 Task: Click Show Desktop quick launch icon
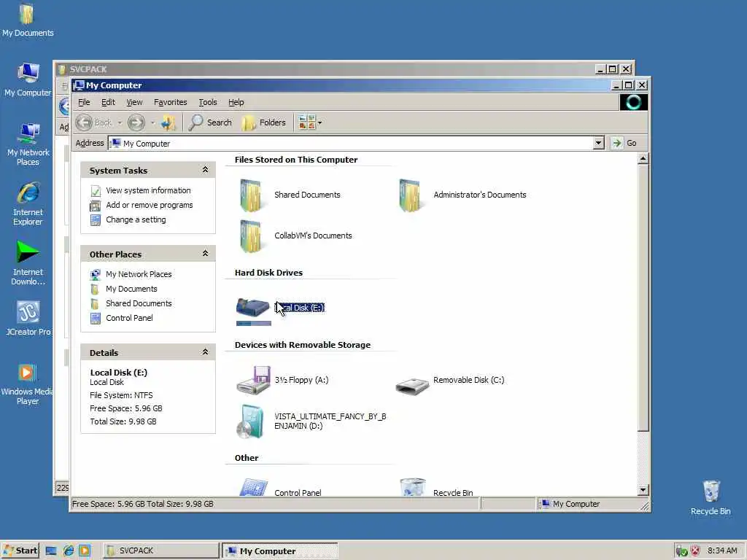tap(51, 551)
